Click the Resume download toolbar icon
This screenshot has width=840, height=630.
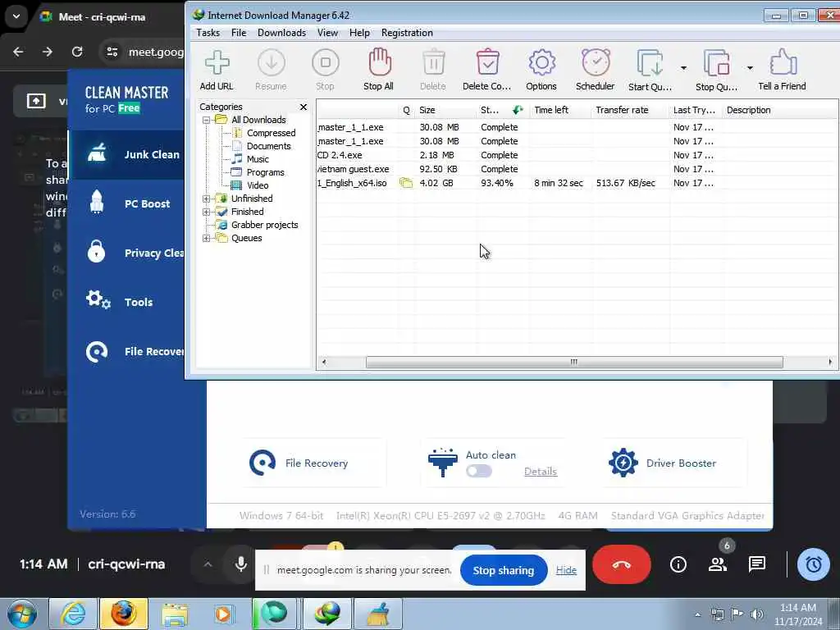[271, 70]
